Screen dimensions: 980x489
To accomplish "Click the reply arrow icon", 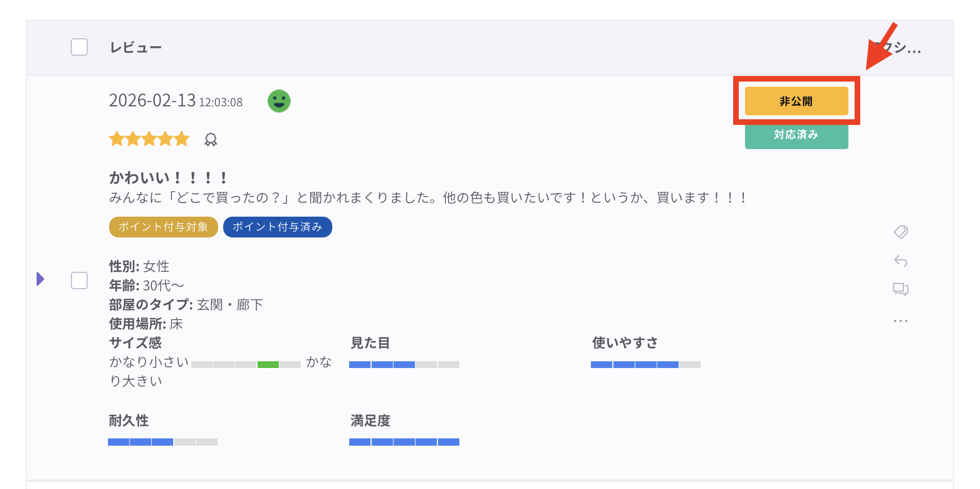I will pyautogui.click(x=901, y=261).
